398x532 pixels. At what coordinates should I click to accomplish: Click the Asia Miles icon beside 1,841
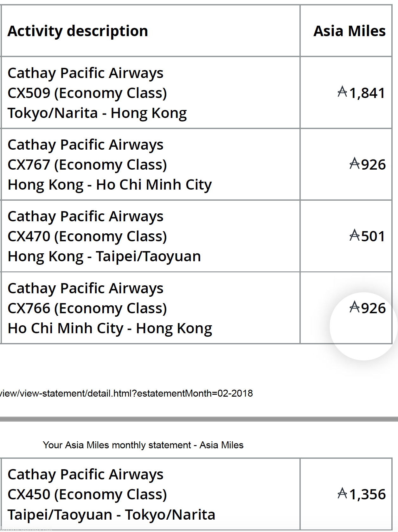pos(342,92)
